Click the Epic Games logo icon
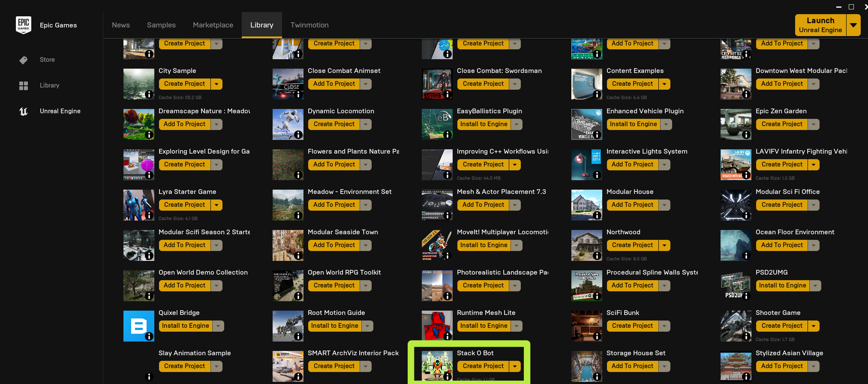868x384 pixels. (24, 25)
